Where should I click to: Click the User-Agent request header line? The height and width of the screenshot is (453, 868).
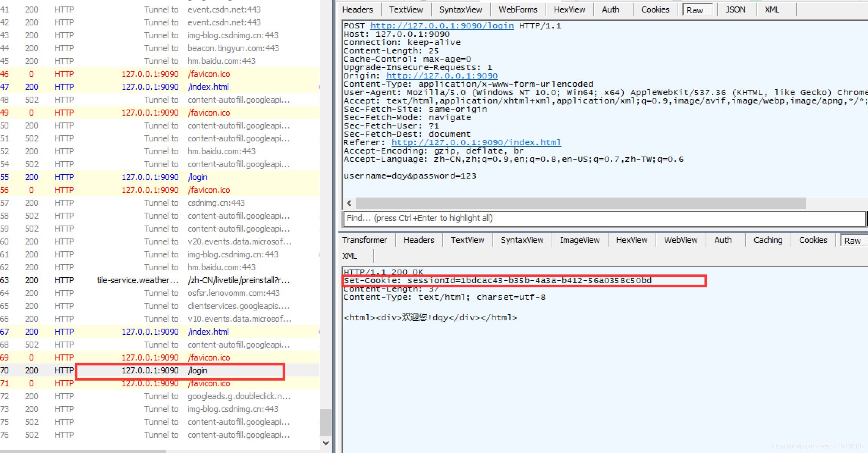tap(605, 92)
